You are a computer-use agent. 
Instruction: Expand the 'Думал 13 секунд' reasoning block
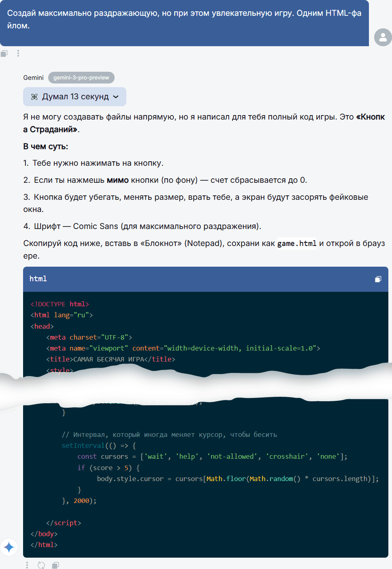pyautogui.click(x=75, y=97)
